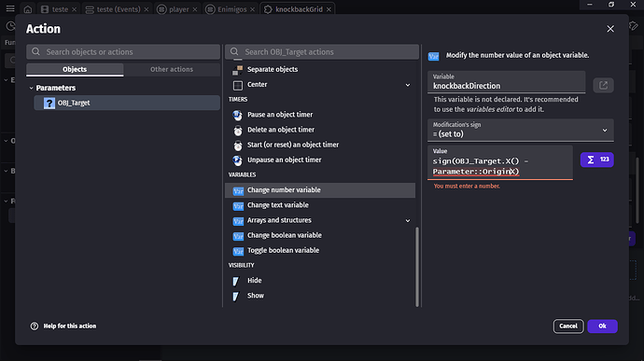Confirm the action with Ok button

pyautogui.click(x=602, y=326)
